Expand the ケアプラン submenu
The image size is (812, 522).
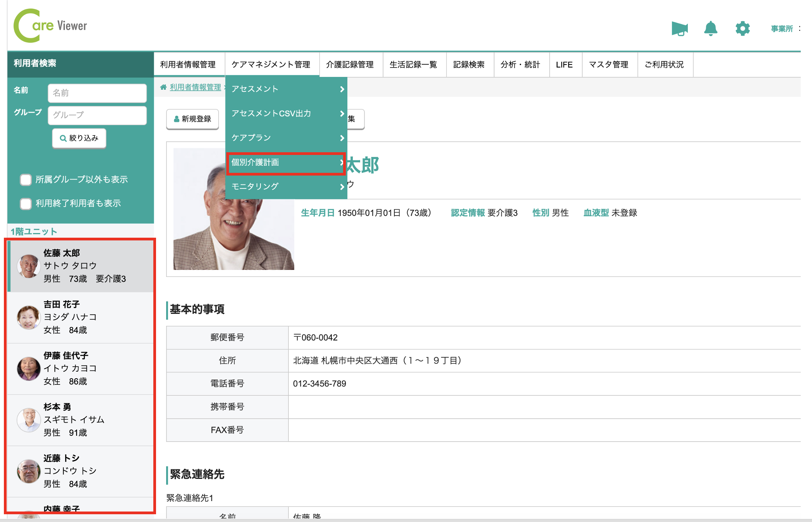click(x=286, y=138)
